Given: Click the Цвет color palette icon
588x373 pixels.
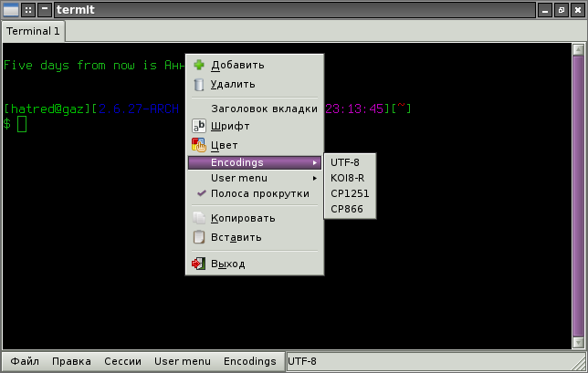Looking at the screenshot, I should [x=199, y=145].
